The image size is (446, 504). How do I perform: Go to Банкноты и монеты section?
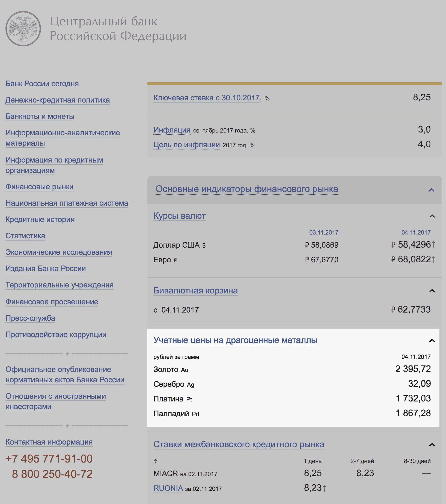point(40,116)
